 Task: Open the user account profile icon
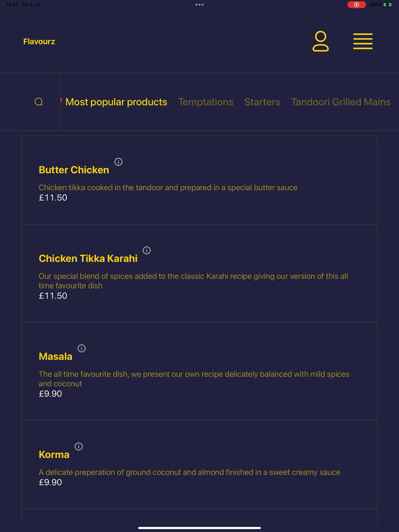[x=320, y=41]
